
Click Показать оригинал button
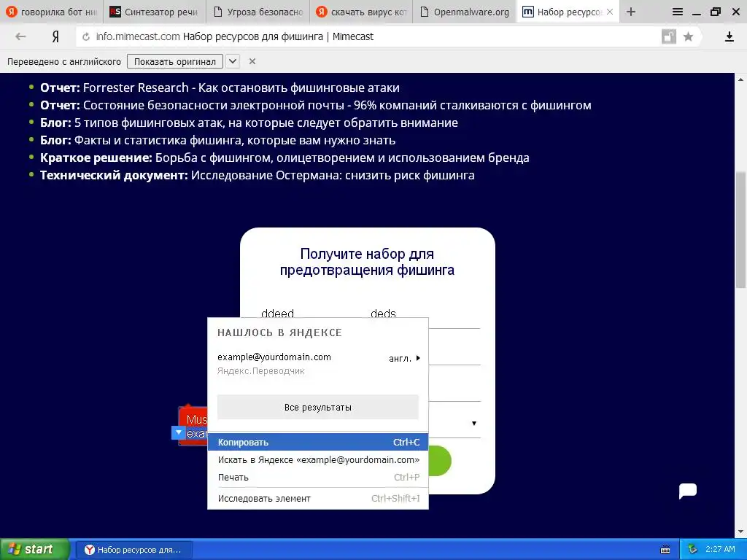175,61
